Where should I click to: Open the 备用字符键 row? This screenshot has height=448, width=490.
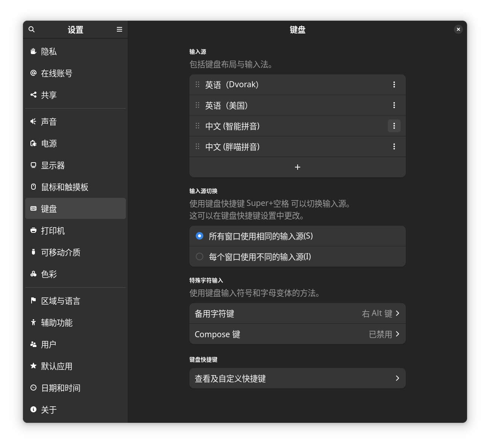298,313
